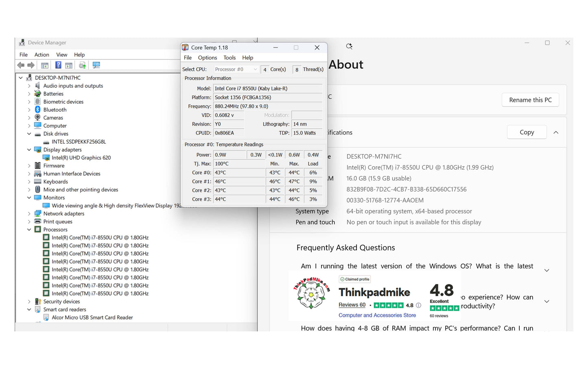Click the Core #1 load value 9%
The width and height of the screenshot is (588, 369).
[313, 182]
